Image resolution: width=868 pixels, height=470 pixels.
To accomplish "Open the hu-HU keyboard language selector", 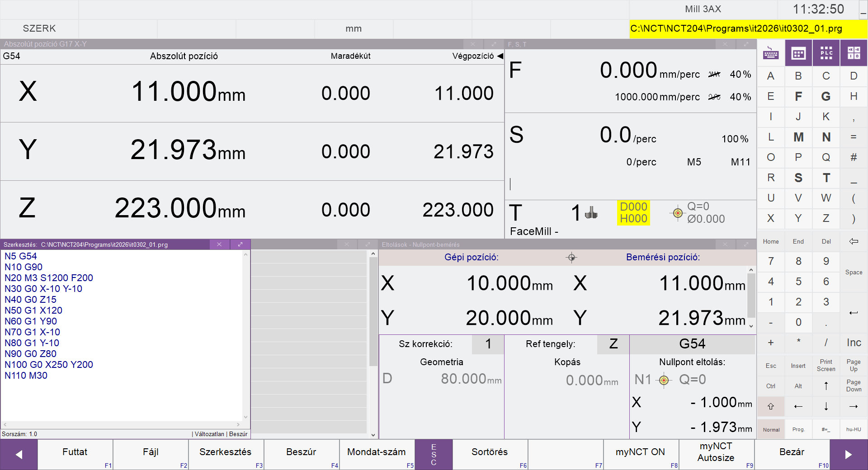I will (x=854, y=429).
